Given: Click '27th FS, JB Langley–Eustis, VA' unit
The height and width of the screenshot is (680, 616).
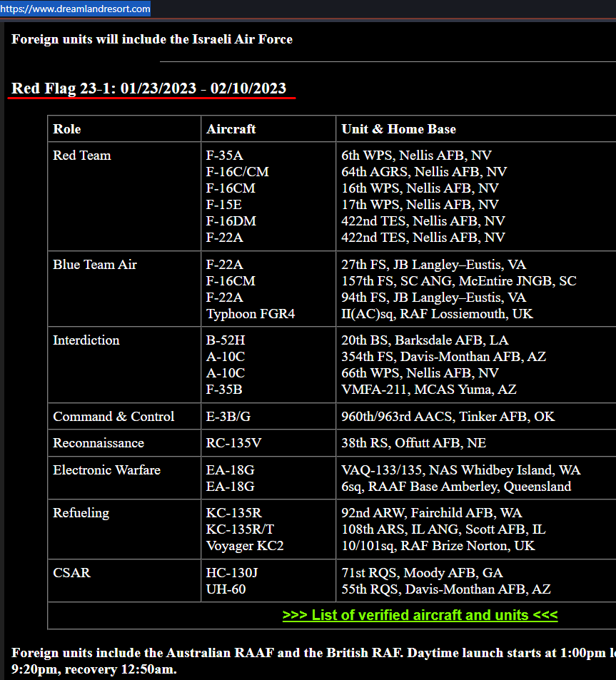Looking at the screenshot, I should point(433,265).
